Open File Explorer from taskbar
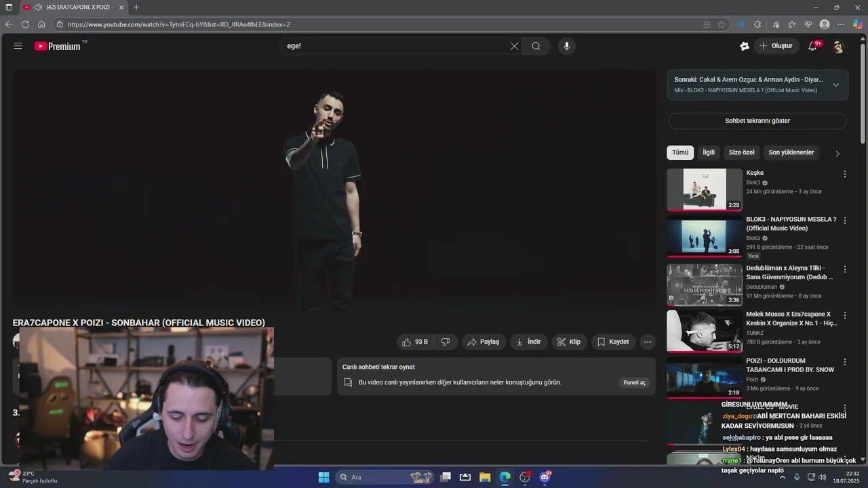Screen dimensions: 868x488 [485, 477]
